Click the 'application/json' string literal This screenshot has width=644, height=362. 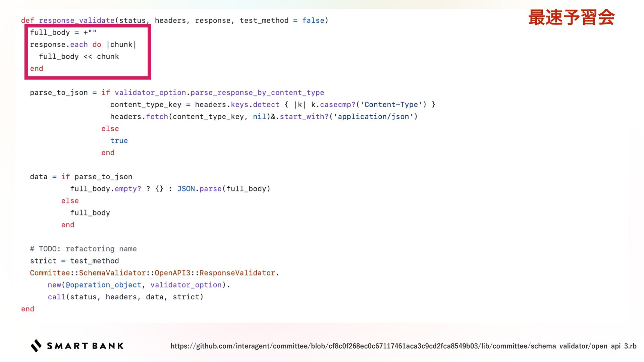tap(373, 117)
